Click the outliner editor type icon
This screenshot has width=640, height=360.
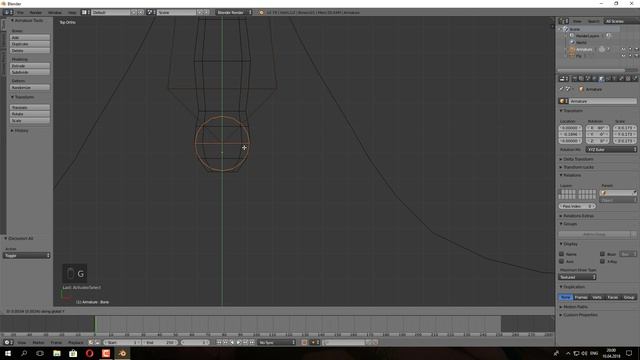click(x=564, y=21)
